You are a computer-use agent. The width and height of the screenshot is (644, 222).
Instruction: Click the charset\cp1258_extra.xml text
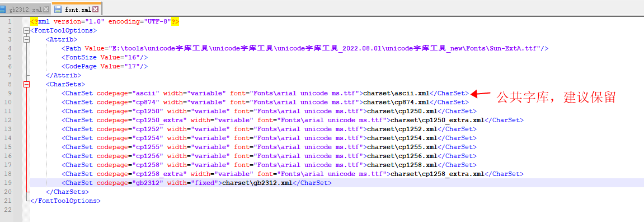tap(438, 174)
